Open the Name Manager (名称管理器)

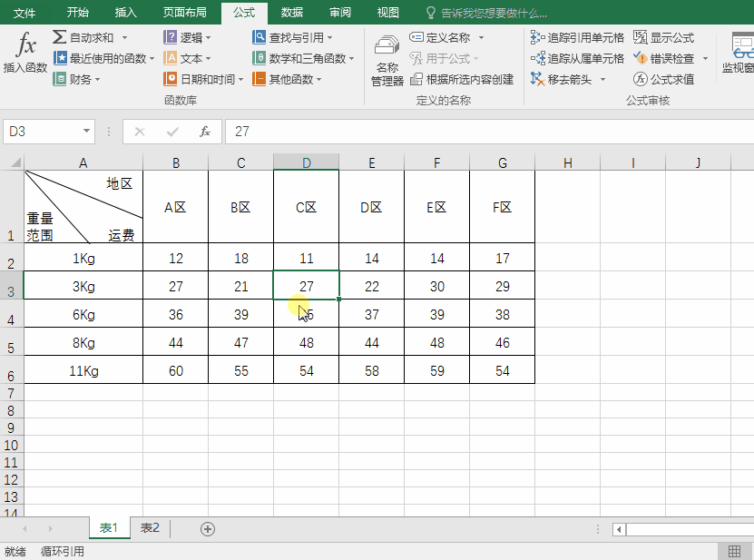(x=387, y=60)
